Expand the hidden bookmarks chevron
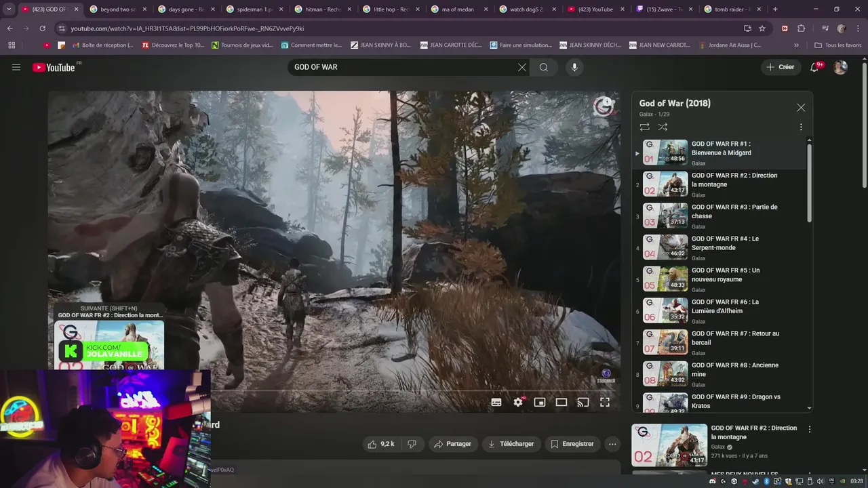The width and height of the screenshot is (868, 488). click(x=797, y=45)
